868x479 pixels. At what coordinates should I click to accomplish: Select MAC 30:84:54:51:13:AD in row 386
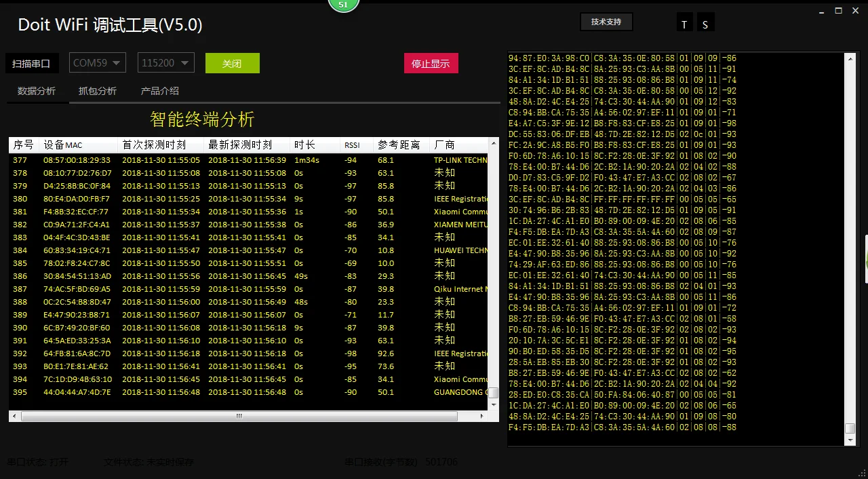pyautogui.click(x=77, y=276)
